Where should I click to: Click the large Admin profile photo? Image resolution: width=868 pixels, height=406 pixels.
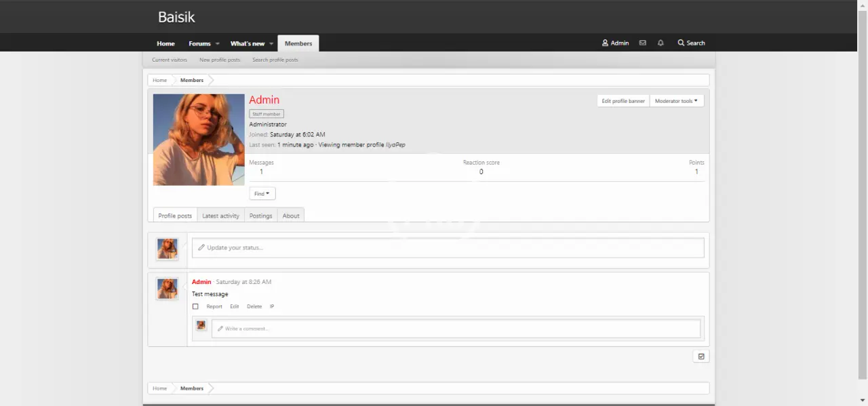pos(199,140)
